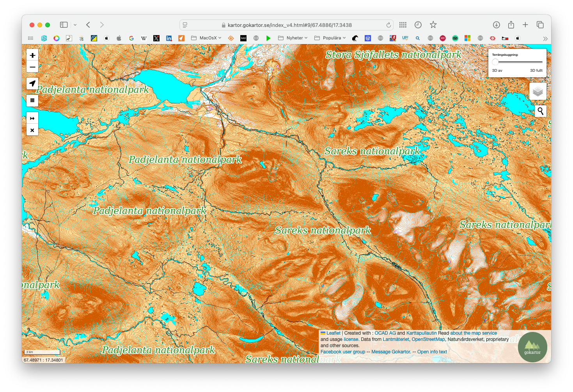Image resolution: width=573 pixels, height=392 pixels.
Task: Click the X clear button on map
Action: pos(32,130)
